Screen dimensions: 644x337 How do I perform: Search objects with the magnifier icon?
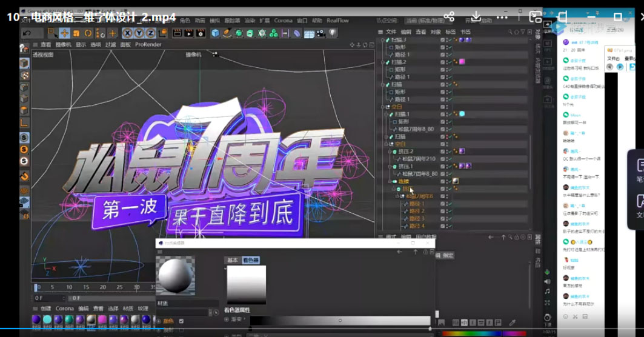coord(510,32)
